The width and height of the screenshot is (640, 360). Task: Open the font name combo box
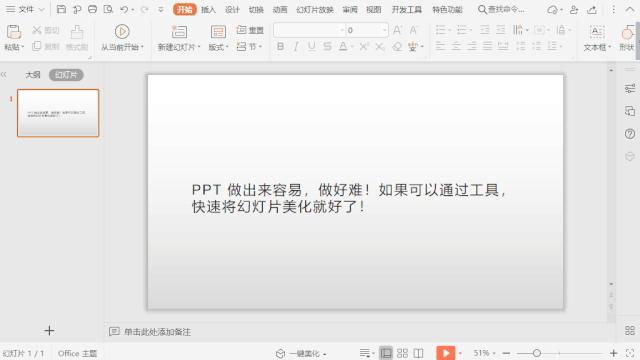pyautogui.click(x=310, y=30)
